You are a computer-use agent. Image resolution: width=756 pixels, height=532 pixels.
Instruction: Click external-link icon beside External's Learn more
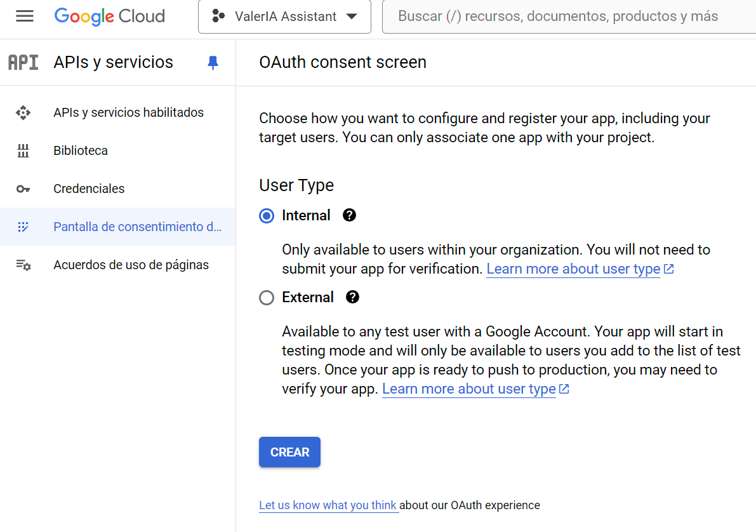tap(564, 389)
